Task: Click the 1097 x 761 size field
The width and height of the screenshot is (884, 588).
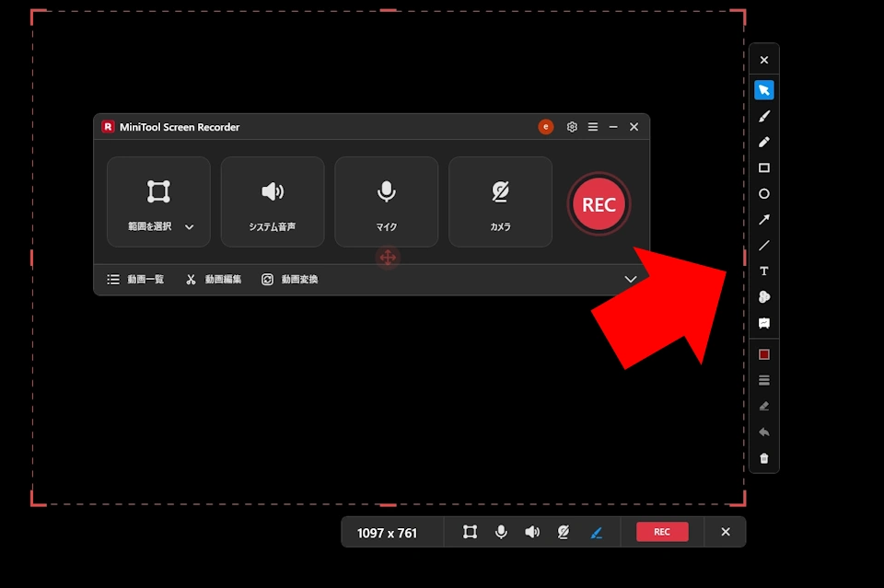Action: (x=390, y=532)
